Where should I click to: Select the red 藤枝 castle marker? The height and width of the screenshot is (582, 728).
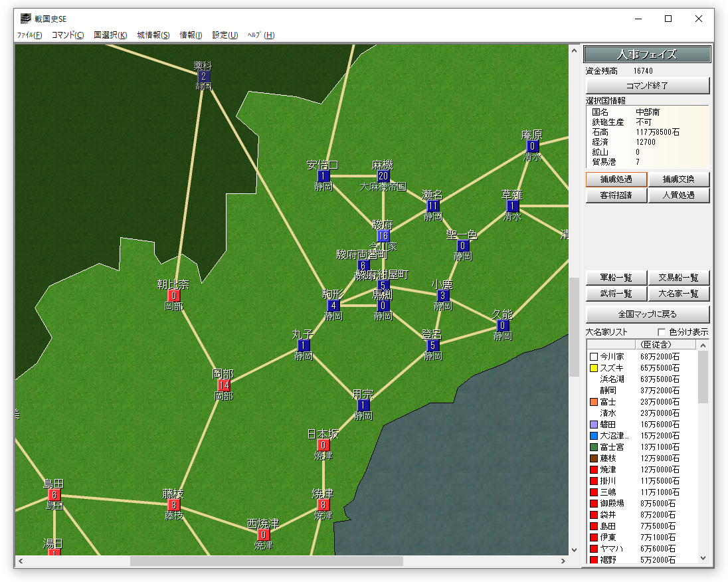(x=173, y=505)
